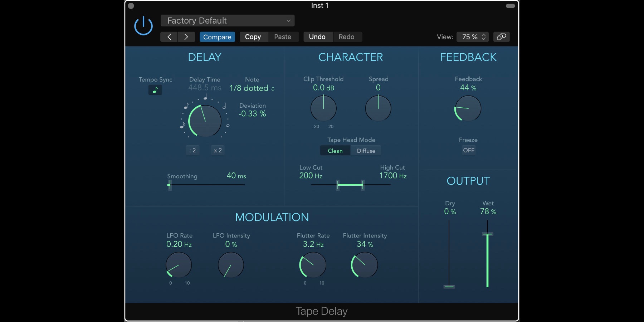The height and width of the screenshot is (322, 644).
Task: Click the link icon next to View
Action: click(x=501, y=37)
